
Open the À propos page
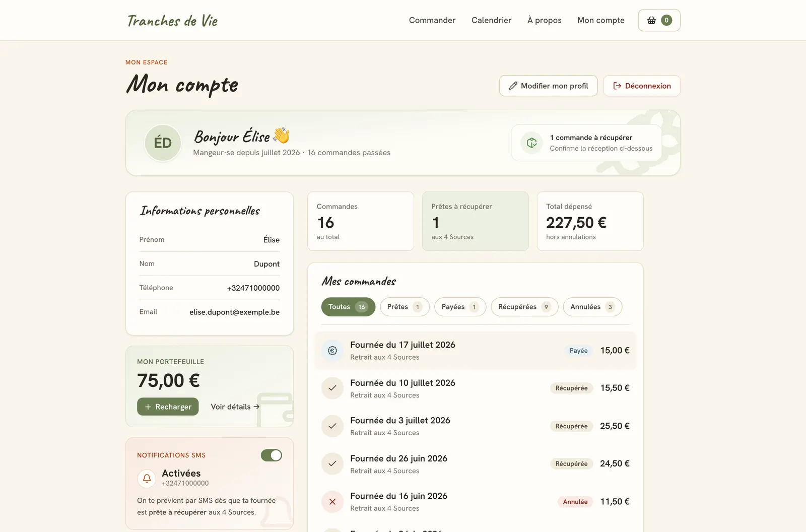click(544, 20)
